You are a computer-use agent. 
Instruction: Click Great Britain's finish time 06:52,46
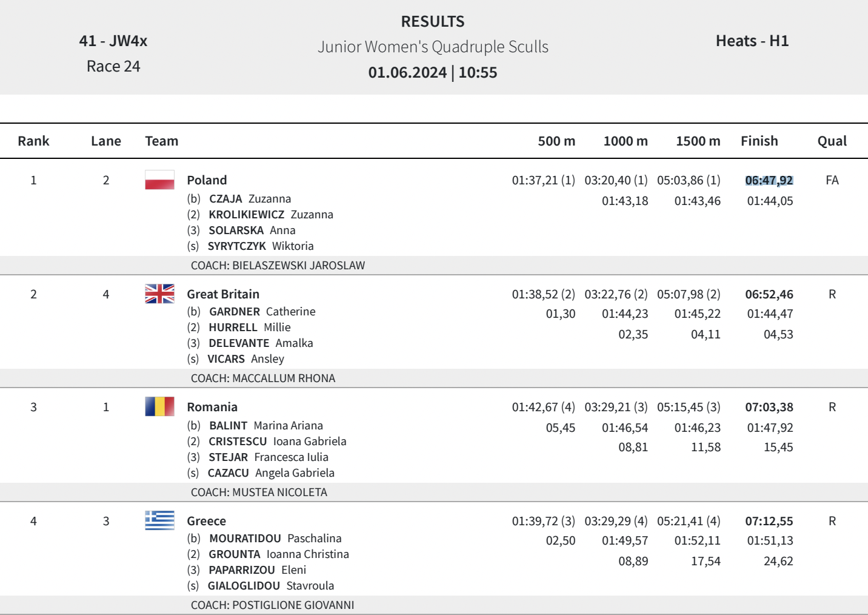click(769, 294)
